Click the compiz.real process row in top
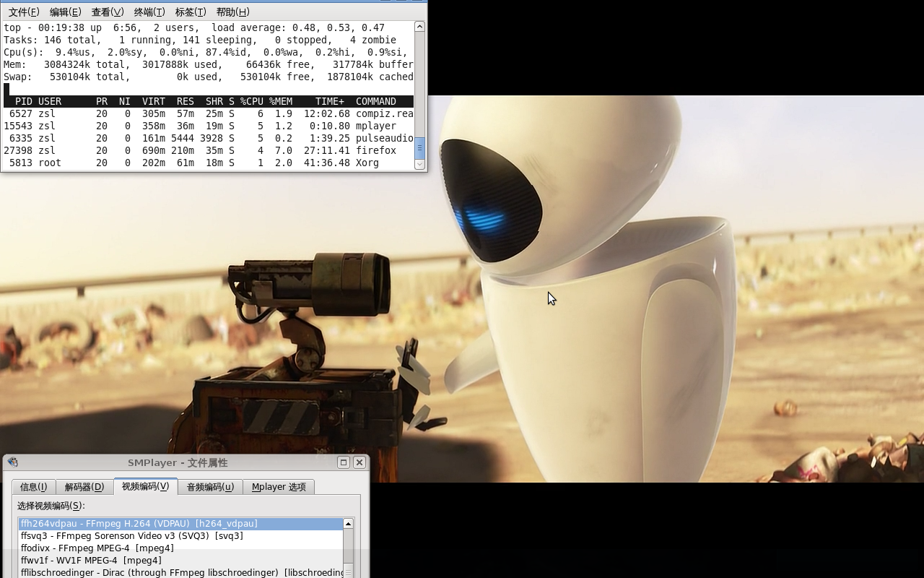924x578 pixels. 209,113
